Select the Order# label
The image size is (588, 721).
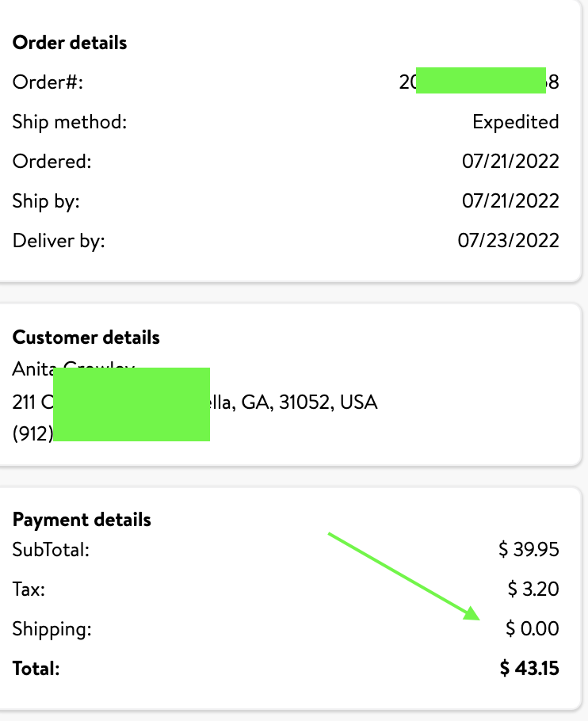[x=48, y=82]
